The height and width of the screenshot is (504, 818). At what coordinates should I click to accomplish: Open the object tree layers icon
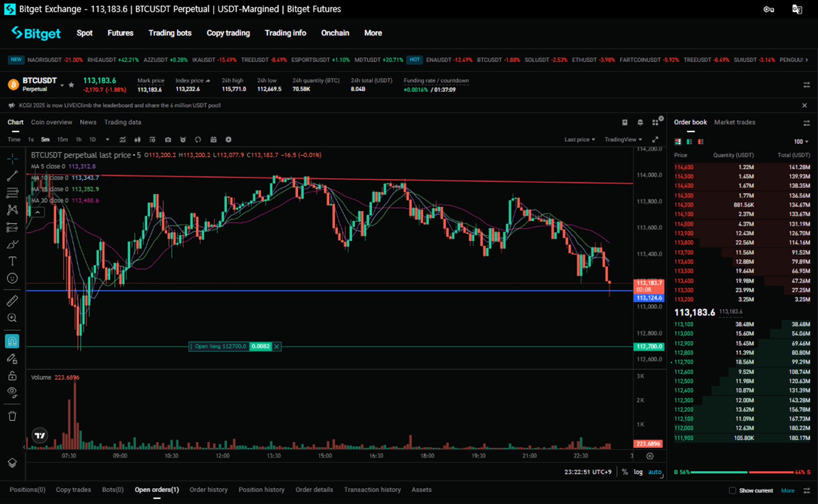coord(12,463)
